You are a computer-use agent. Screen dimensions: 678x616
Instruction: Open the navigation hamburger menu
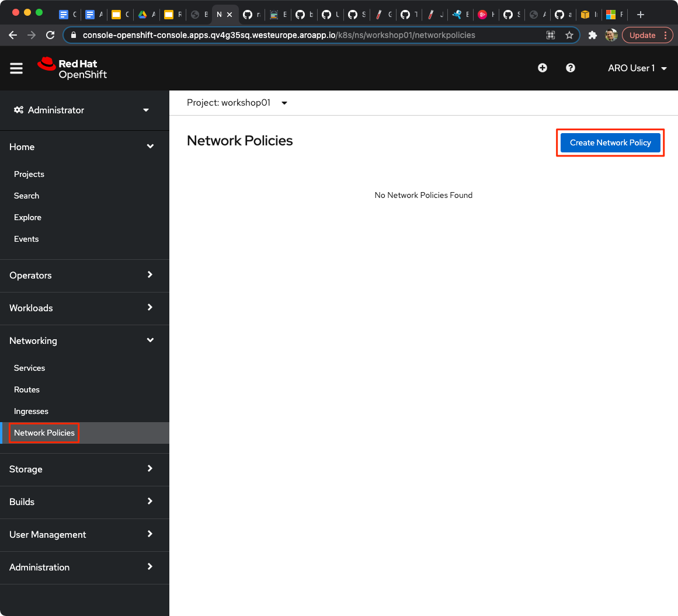[16, 68]
